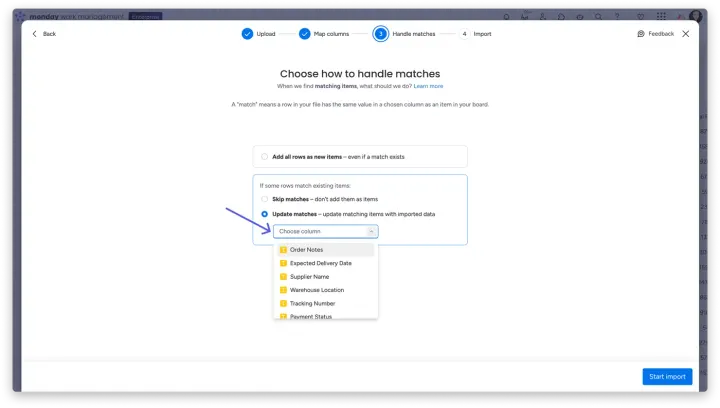Screen dimensions: 720x408
Task: Close the import dialog
Action: [x=686, y=34]
